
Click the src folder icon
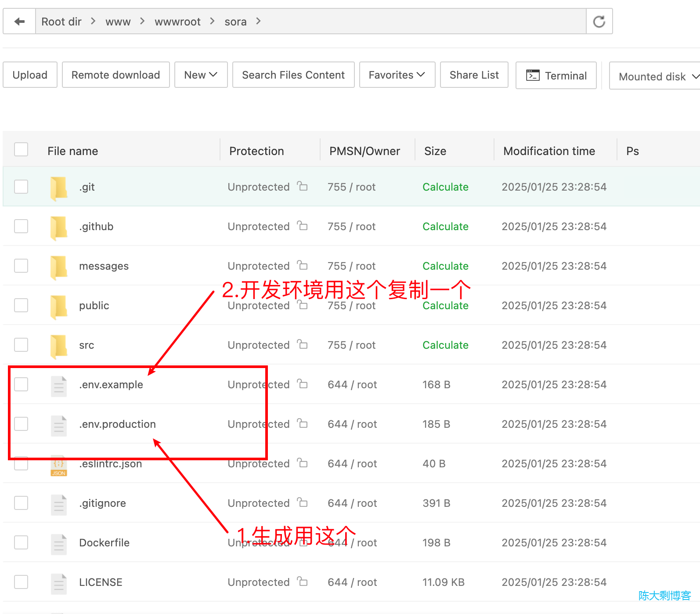pos(59,346)
